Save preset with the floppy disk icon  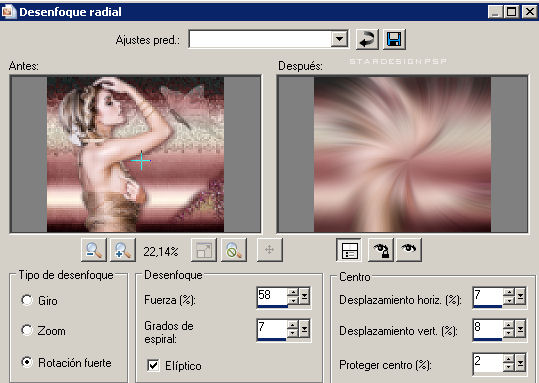[394, 40]
